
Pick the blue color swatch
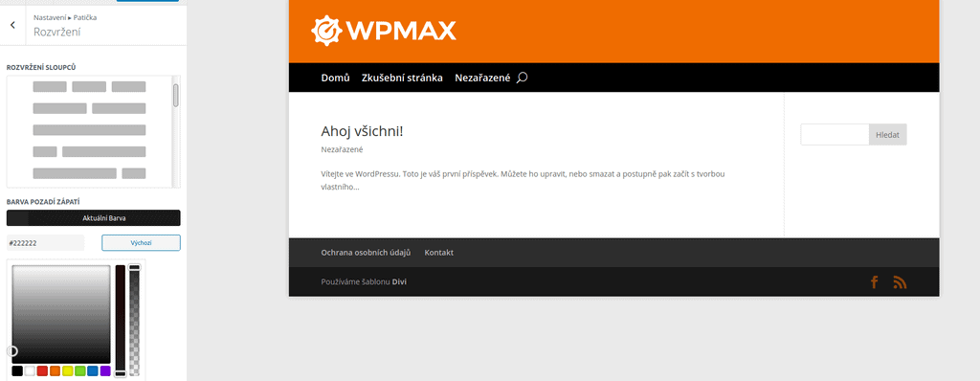93,371
